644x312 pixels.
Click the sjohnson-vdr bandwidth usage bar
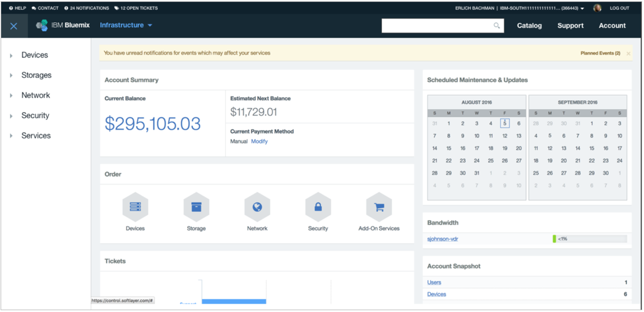589,239
